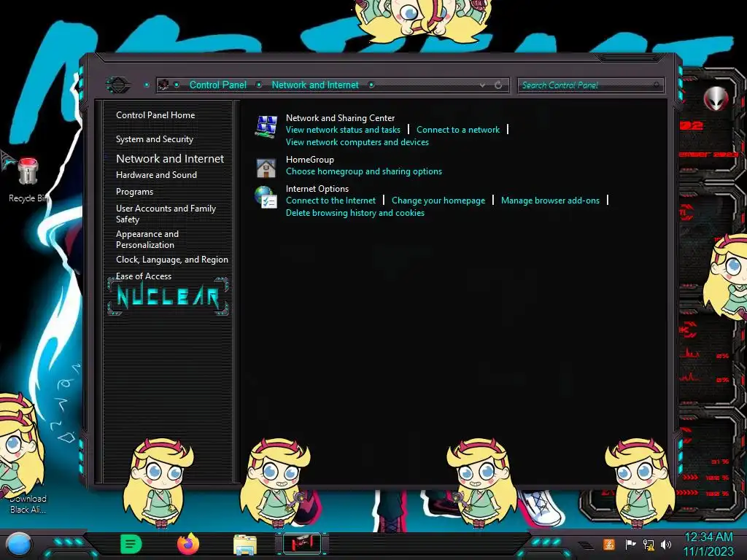Open Hardware and Sound category

click(156, 175)
